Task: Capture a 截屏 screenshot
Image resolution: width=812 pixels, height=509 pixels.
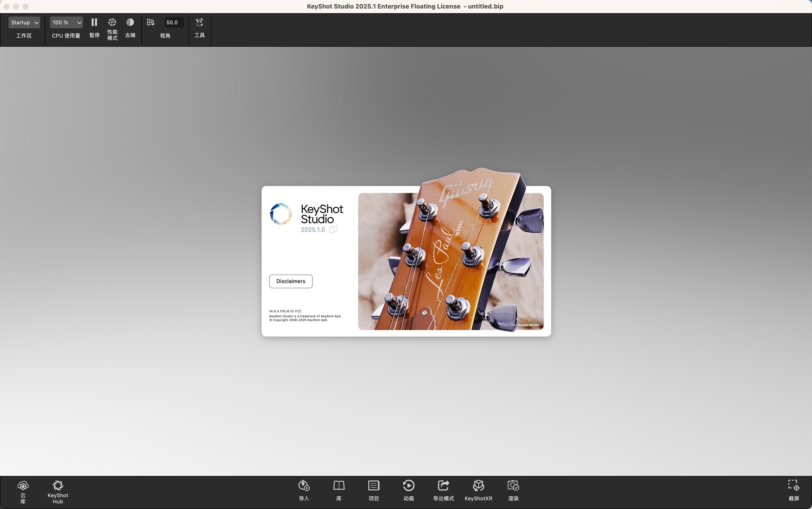Action: tap(793, 490)
